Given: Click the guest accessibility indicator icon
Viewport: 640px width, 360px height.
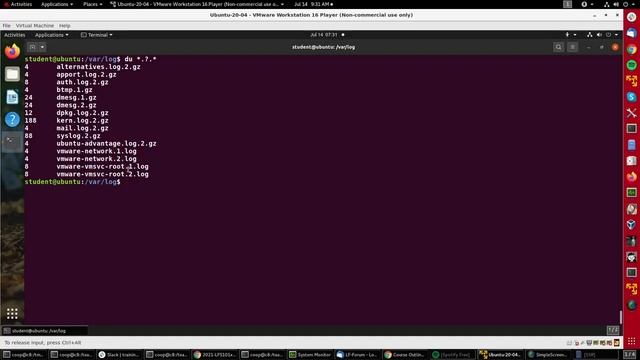Looking at the screenshot, I should [x=567, y=35].
